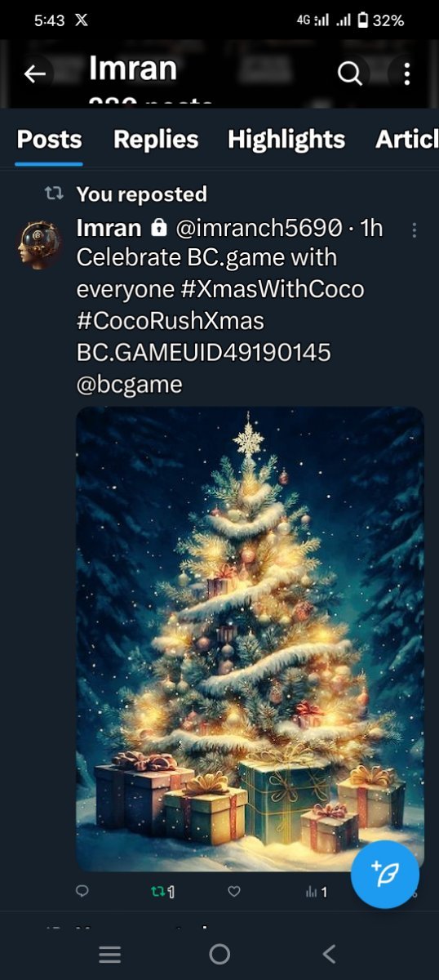Screen dimensions: 439x980
Task: Undo the repost using green repost icon
Action: 162,892
